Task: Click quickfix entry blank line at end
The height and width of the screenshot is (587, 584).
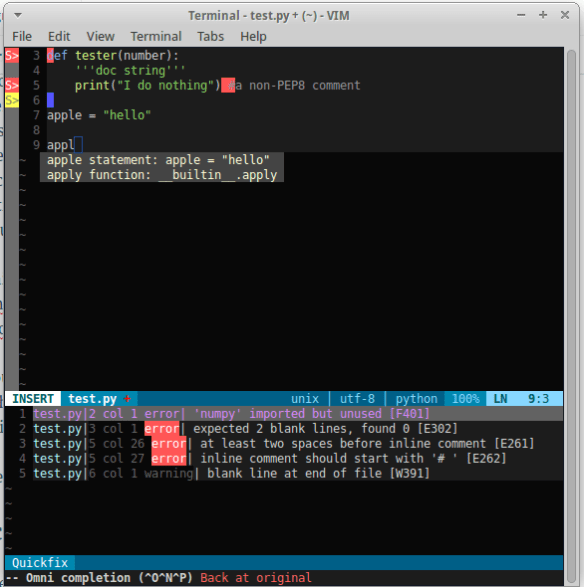Action: [x=231, y=474]
